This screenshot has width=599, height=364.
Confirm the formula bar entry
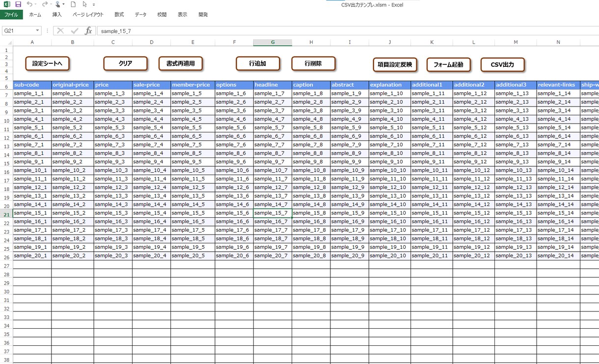pos(74,31)
